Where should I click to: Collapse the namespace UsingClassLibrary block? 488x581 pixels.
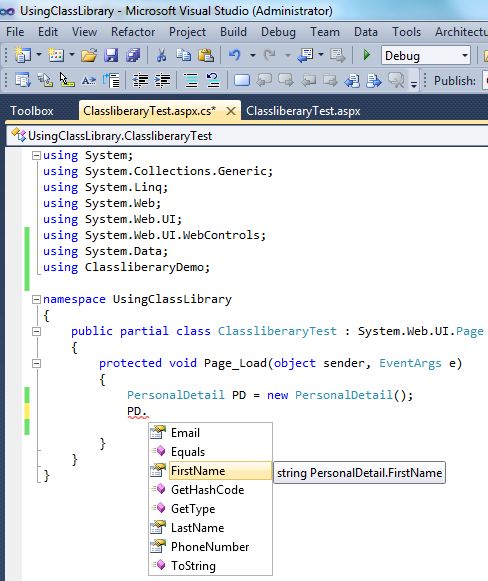point(36,299)
